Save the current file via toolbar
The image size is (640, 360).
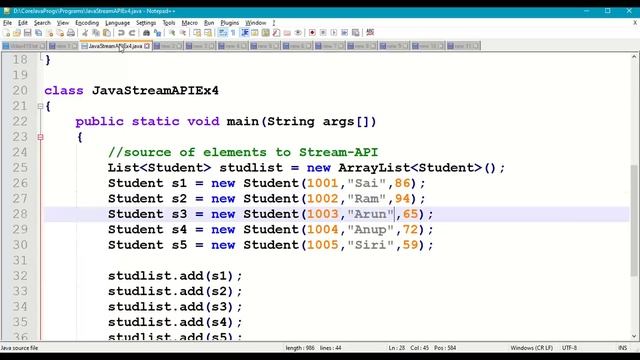[28, 32]
